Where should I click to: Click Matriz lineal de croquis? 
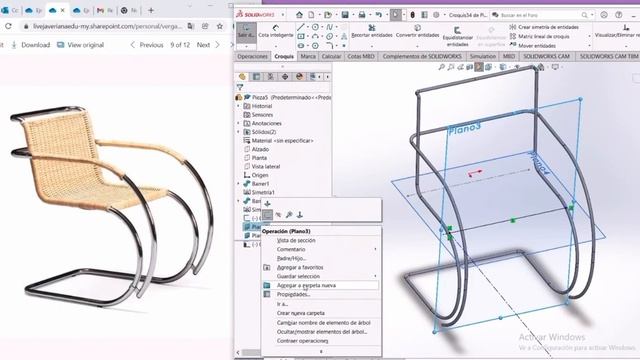point(540,36)
